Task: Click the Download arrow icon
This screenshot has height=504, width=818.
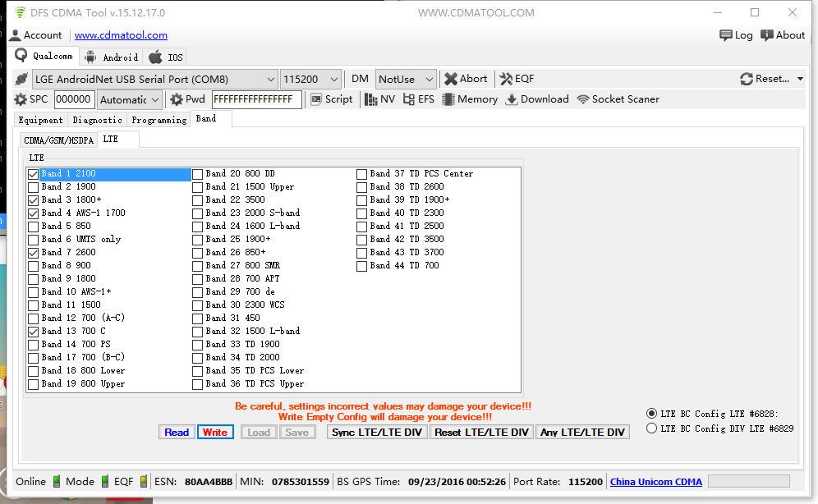Action: click(x=512, y=99)
